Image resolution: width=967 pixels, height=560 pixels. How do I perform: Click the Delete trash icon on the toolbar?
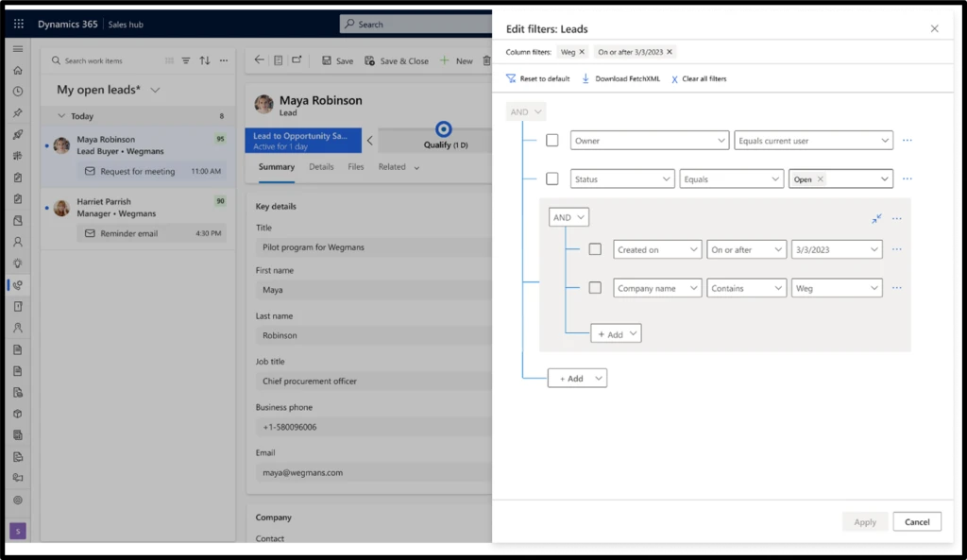point(486,60)
